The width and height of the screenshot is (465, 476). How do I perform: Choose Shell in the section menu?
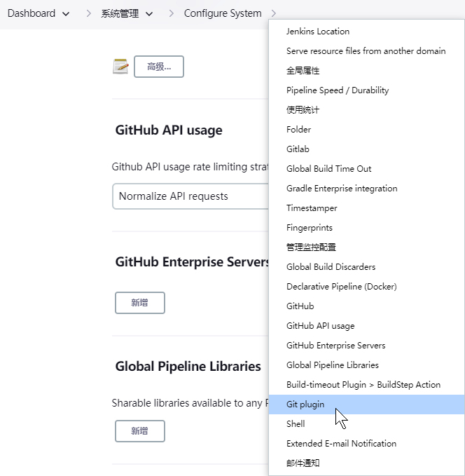pyautogui.click(x=296, y=424)
